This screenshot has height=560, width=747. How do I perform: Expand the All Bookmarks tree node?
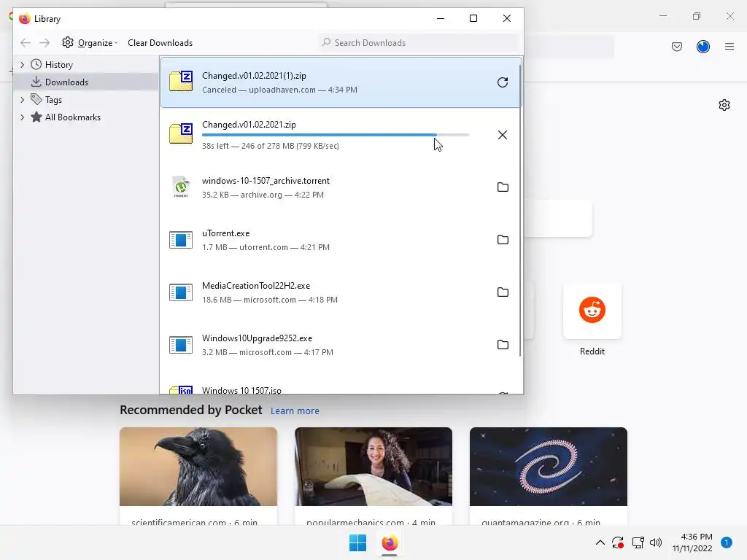coord(22,117)
